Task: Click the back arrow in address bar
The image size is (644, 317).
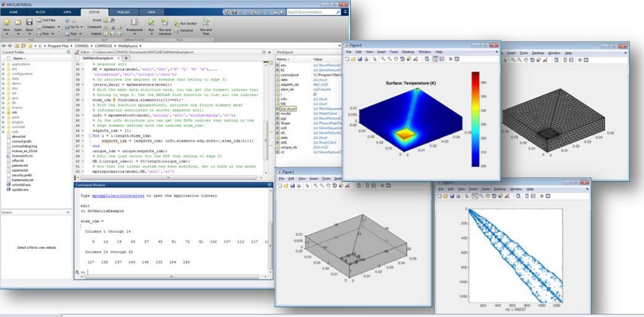Action: coord(4,46)
